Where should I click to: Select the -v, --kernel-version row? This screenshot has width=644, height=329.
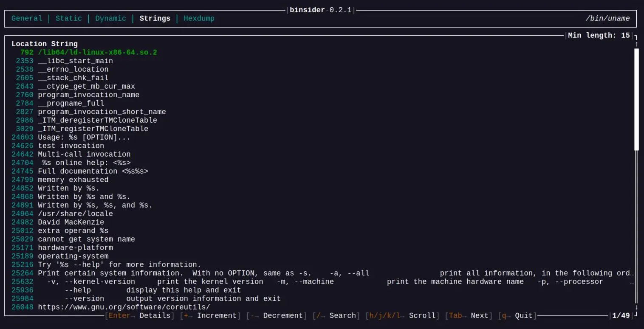(x=322, y=282)
